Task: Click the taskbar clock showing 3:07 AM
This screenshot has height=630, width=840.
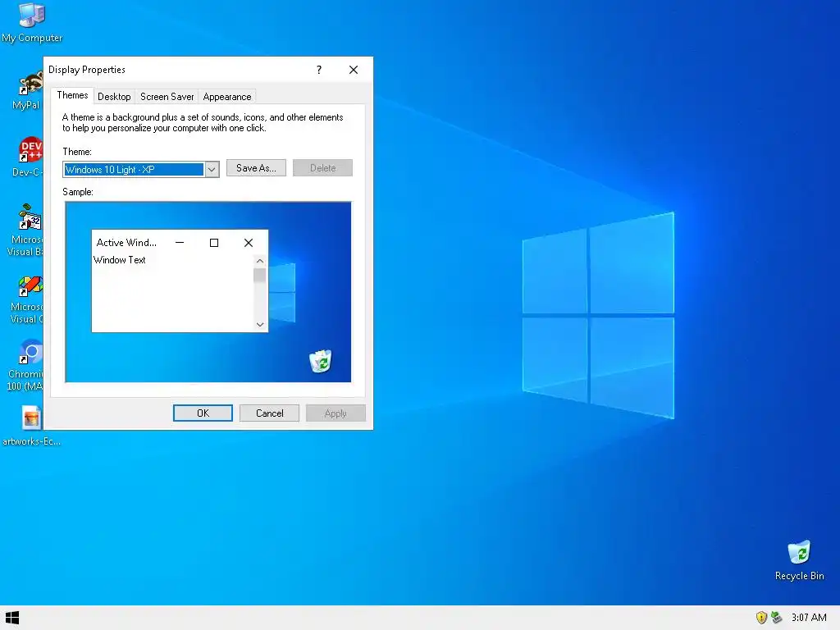Action: (x=809, y=618)
